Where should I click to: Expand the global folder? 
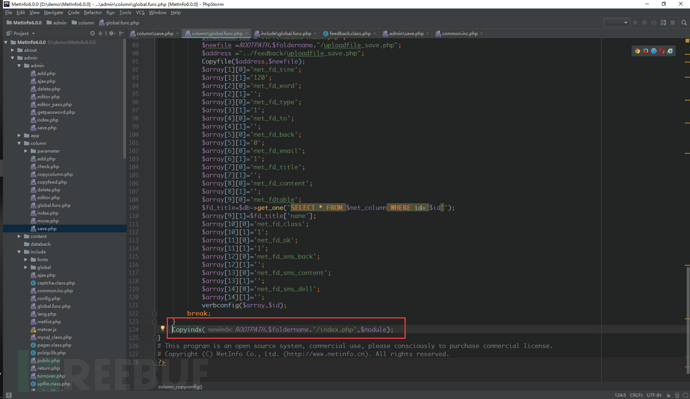tap(26, 267)
